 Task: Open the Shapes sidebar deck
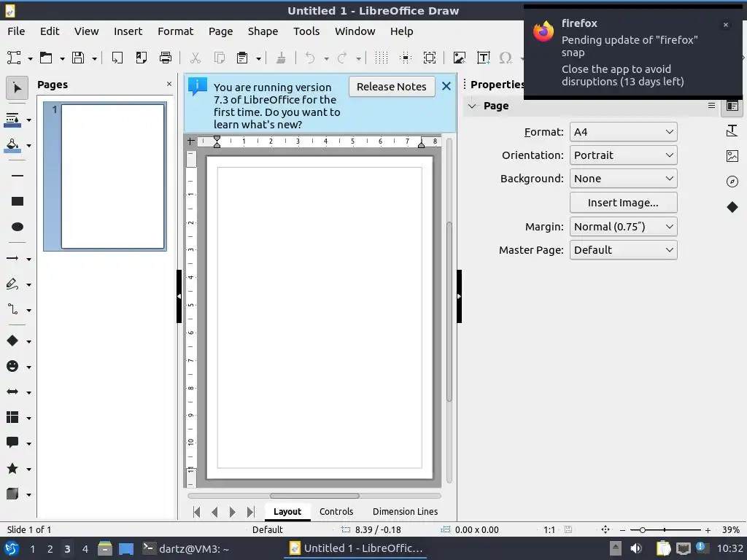click(732, 207)
